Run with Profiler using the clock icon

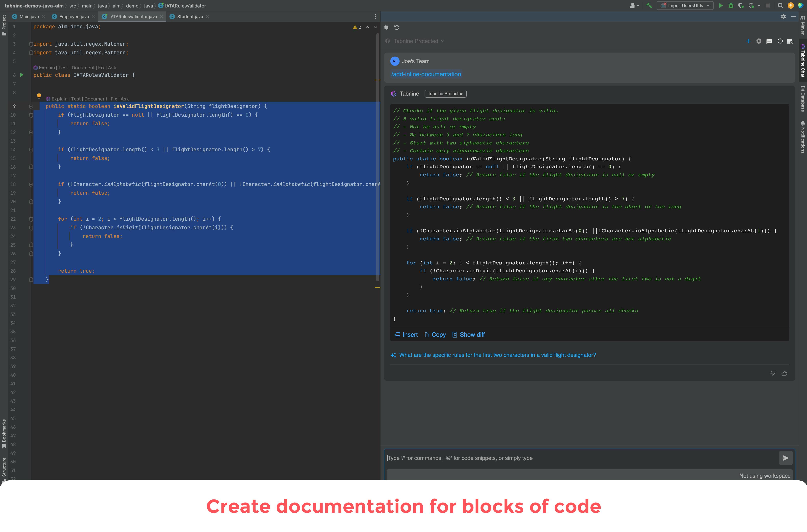pyautogui.click(x=751, y=6)
